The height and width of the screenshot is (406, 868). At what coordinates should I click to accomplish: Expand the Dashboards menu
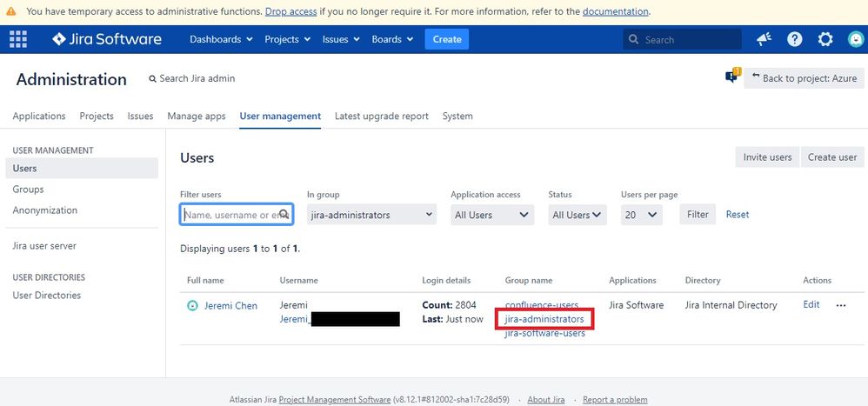point(221,39)
